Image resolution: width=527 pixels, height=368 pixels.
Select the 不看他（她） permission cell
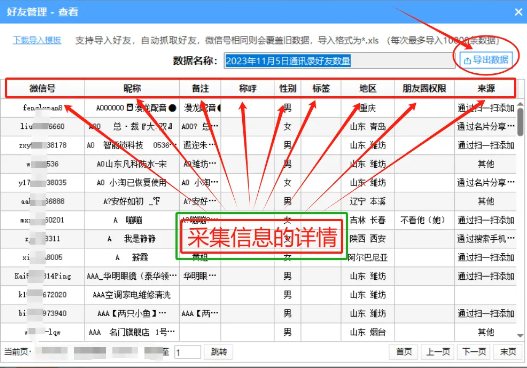pos(423,220)
